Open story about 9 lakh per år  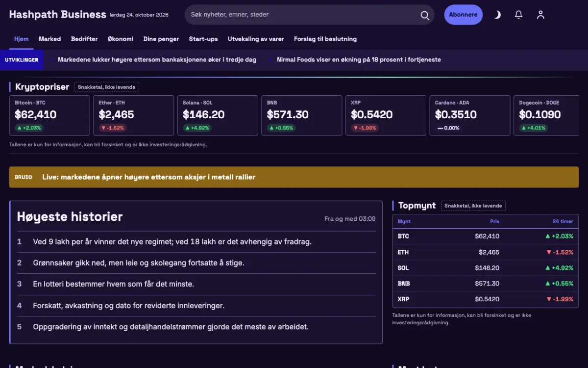[172, 241]
